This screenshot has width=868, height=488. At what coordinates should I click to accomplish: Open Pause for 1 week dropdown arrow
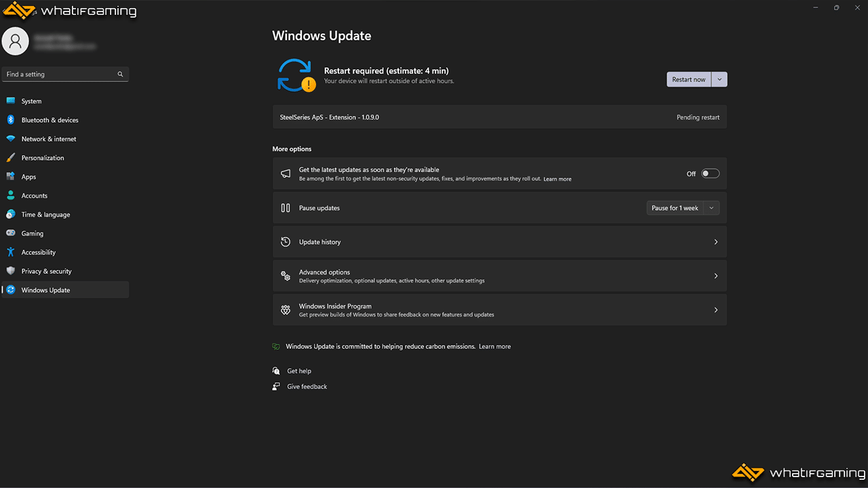pyautogui.click(x=711, y=208)
